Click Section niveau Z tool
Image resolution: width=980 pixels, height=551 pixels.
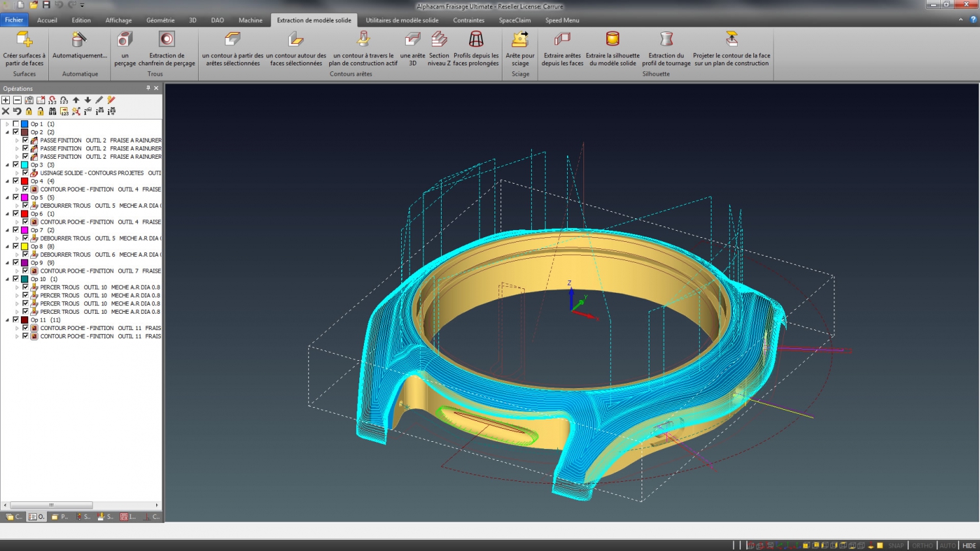point(439,48)
